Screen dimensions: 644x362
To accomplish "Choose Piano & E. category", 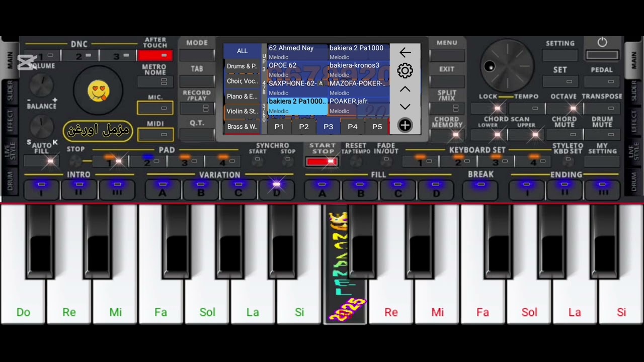I will (x=242, y=96).
